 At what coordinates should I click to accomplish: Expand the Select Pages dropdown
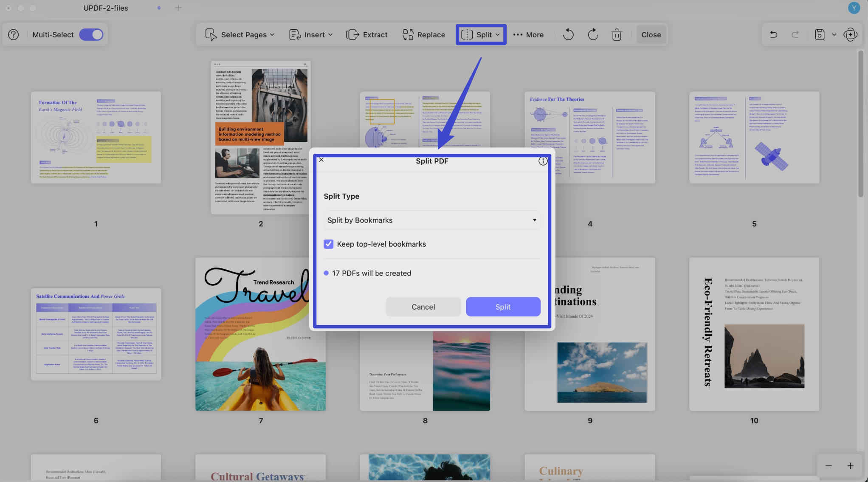point(240,35)
